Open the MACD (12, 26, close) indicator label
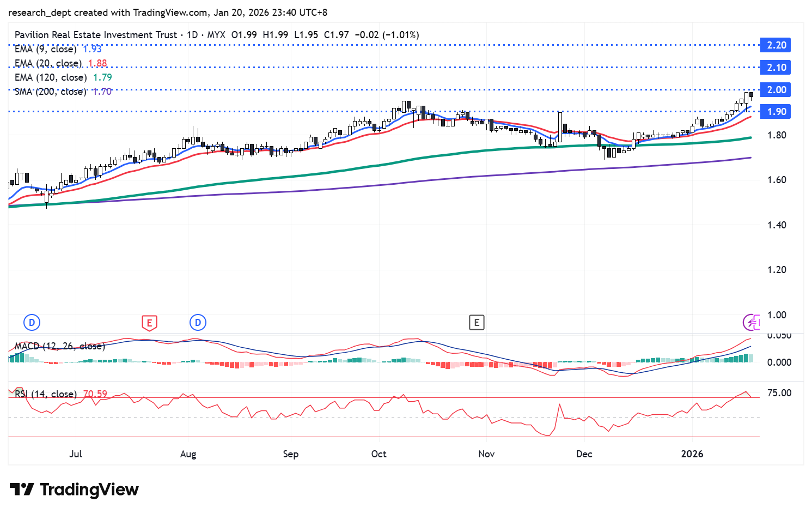 click(59, 346)
